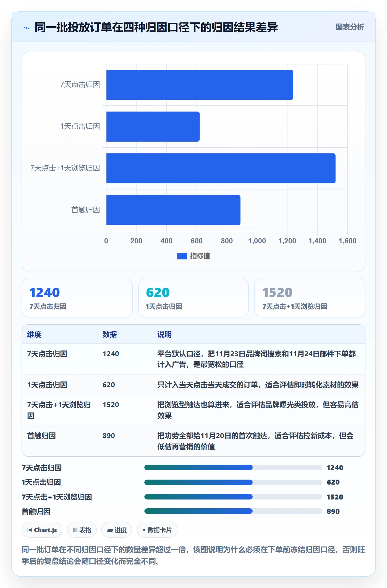This screenshot has height=588, width=387.
Task: Select the 1天点击归因 table row cell
Action: pyautogui.click(x=47, y=385)
